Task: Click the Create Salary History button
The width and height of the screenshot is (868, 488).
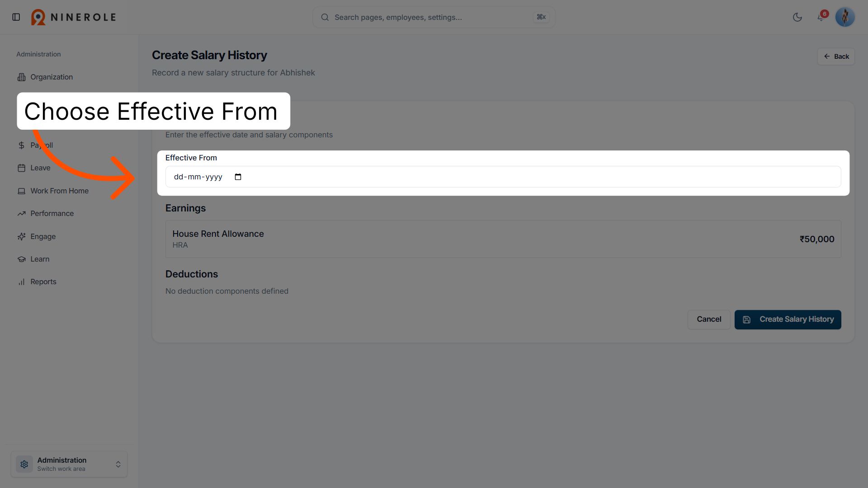Action: [788, 319]
